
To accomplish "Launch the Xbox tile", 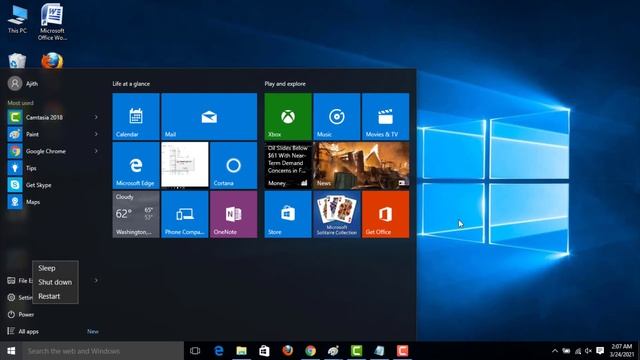I will pos(288,117).
